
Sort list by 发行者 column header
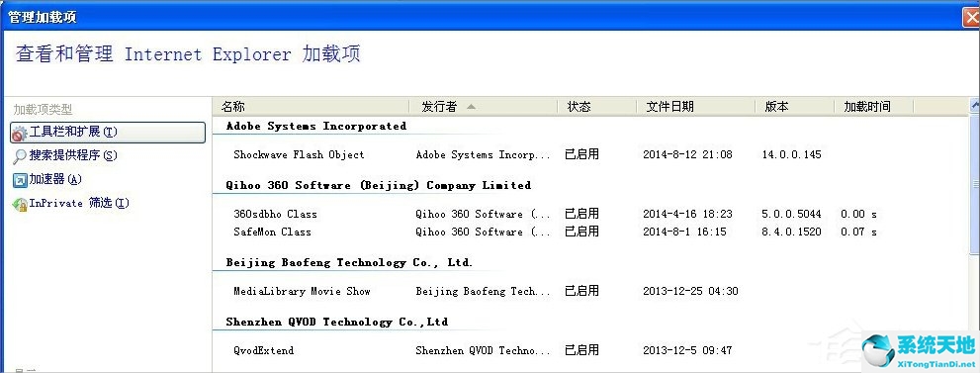coord(484,107)
